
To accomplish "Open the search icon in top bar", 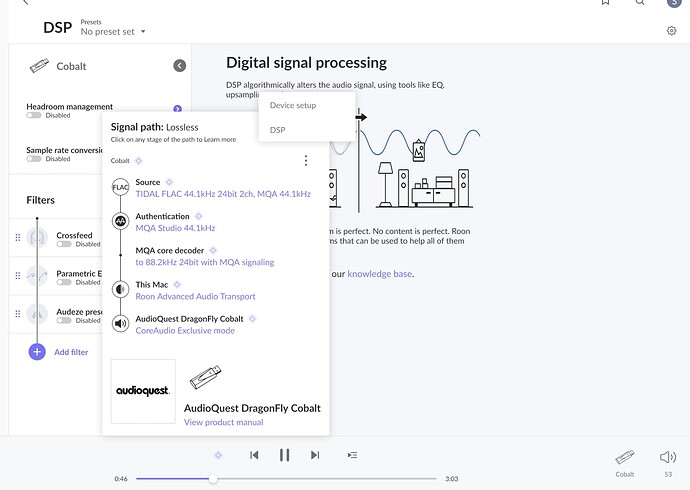I will 640,2.
